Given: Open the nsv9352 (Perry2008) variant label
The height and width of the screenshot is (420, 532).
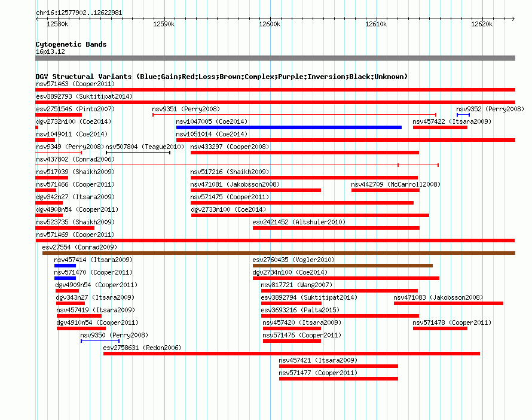Looking at the screenshot, I should (x=490, y=109).
